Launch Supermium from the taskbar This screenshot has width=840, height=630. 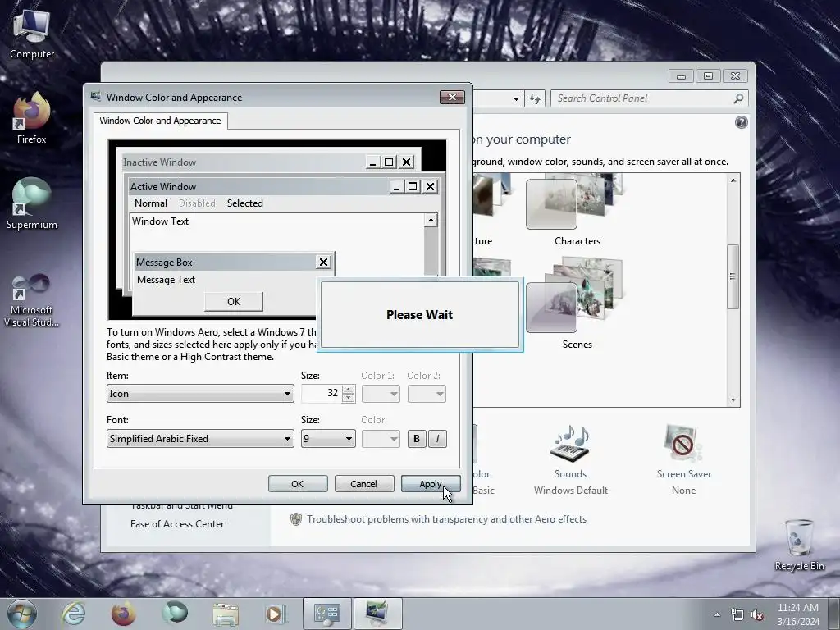175,614
